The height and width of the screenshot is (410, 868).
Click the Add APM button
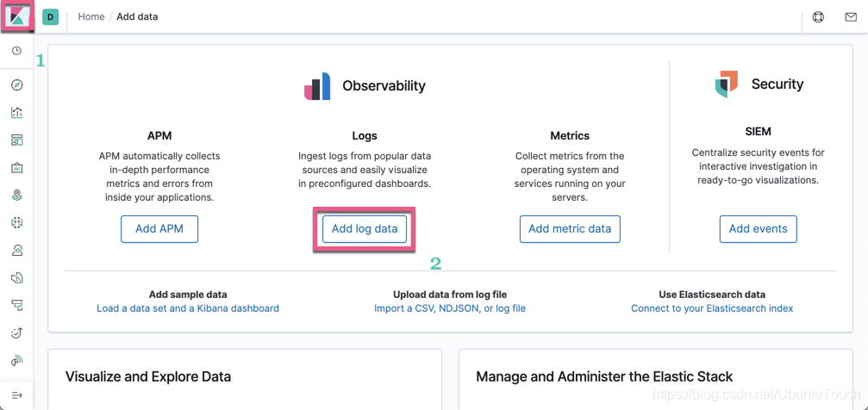coord(159,229)
